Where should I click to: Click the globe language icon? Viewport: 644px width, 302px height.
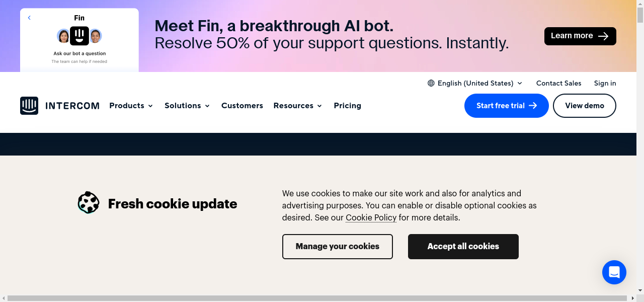[431, 84]
